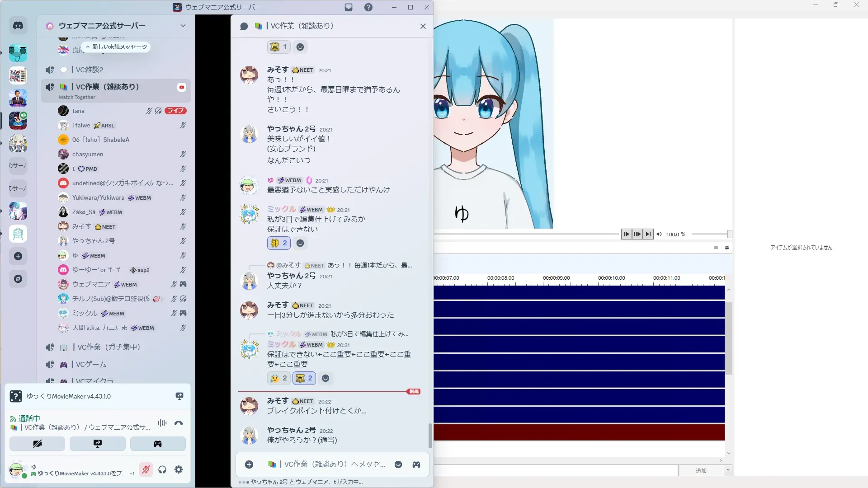Toggle headphone deafen
868x488 pixels.
click(x=162, y=470)
